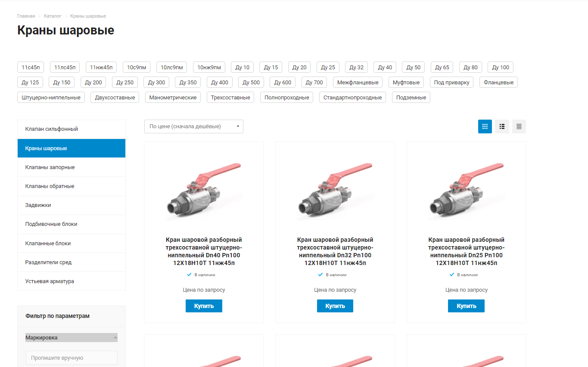The image size is (588, 367).
Task: Filter by Фланцевые tag
Action: (499, 82)
